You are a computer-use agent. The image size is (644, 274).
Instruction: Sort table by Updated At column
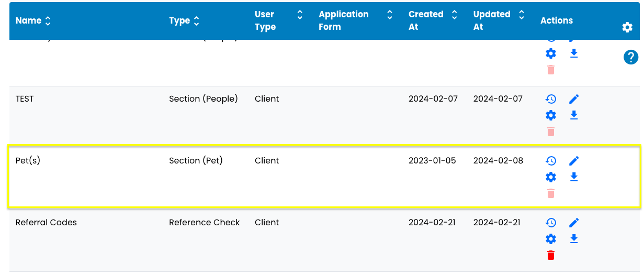coord(522,15)
